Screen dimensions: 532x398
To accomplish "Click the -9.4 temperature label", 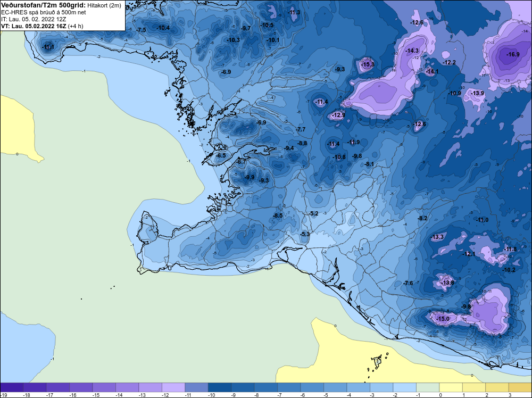I will (x=289, y=148).
